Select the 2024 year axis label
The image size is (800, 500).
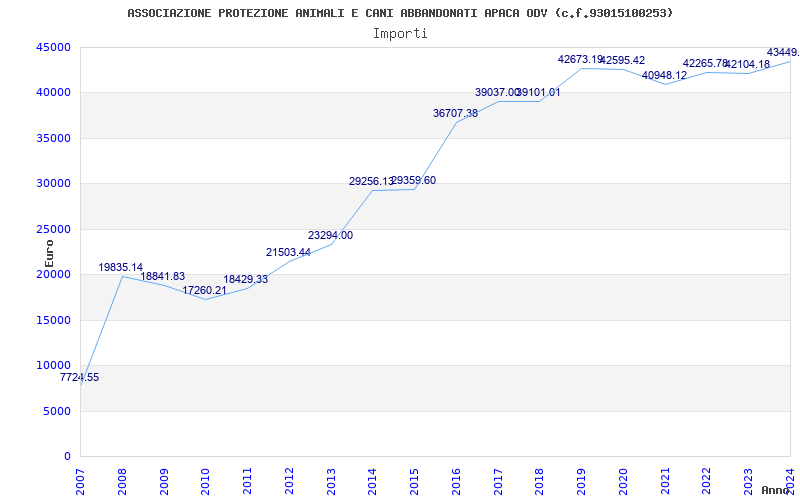[x=790, y=481]
